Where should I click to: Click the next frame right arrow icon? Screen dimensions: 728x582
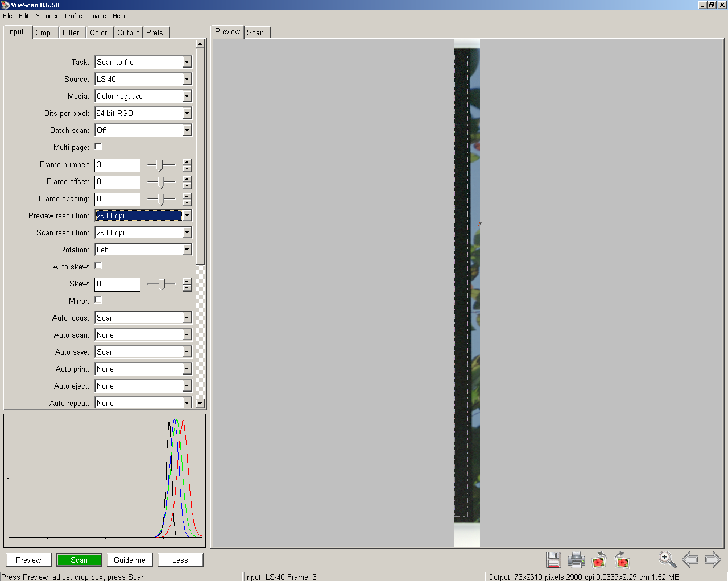point(713,559)
